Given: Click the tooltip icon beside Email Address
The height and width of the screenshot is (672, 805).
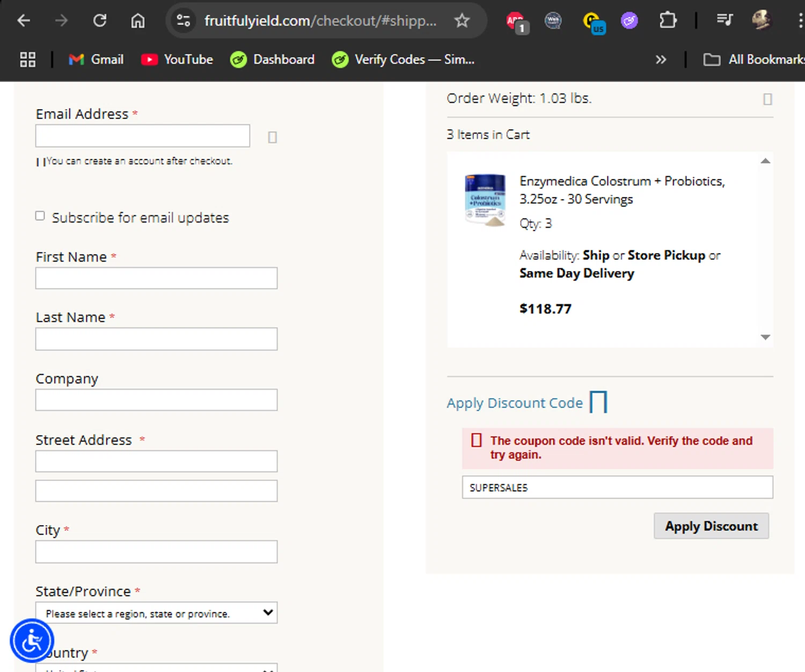Looking at the screenshot, I should click(x=272, y=137).
